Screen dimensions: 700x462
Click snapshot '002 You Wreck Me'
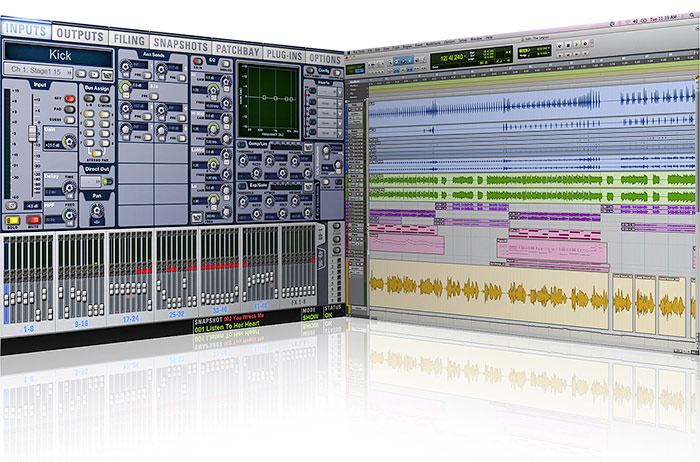[244, 317]
